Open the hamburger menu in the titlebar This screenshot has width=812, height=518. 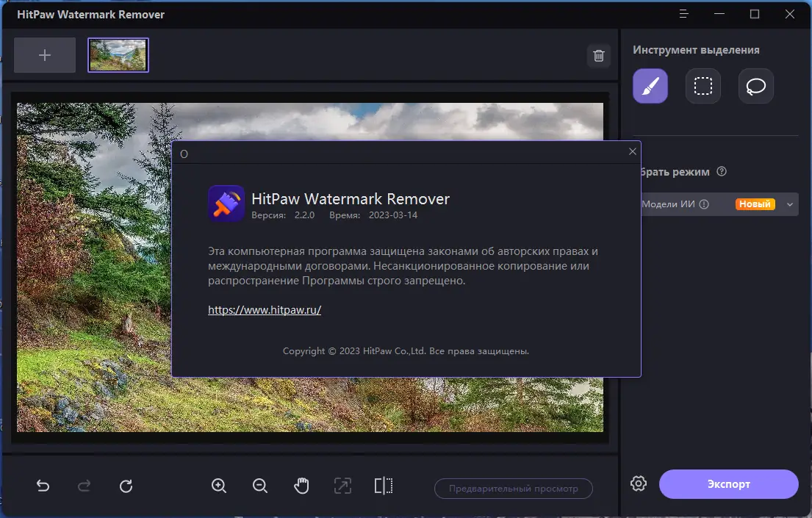(x=683, y=14)
